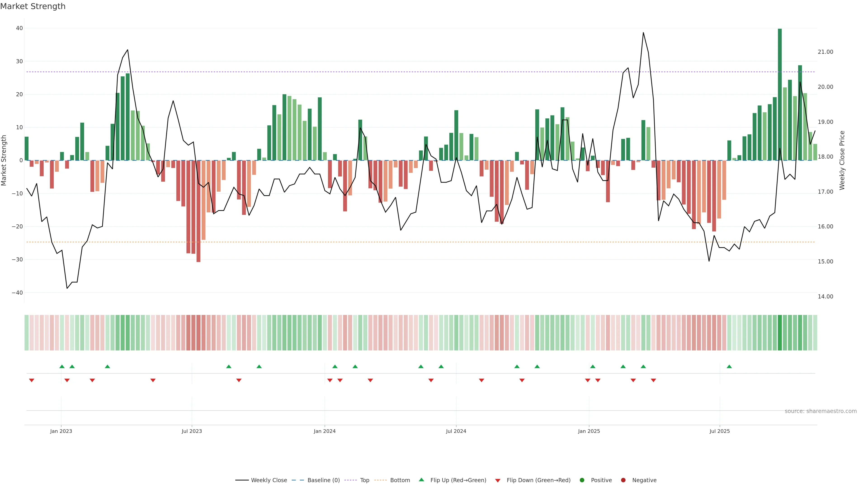Click the Negative red circle legend marker
868x488 pixels.
click(623, 480)
